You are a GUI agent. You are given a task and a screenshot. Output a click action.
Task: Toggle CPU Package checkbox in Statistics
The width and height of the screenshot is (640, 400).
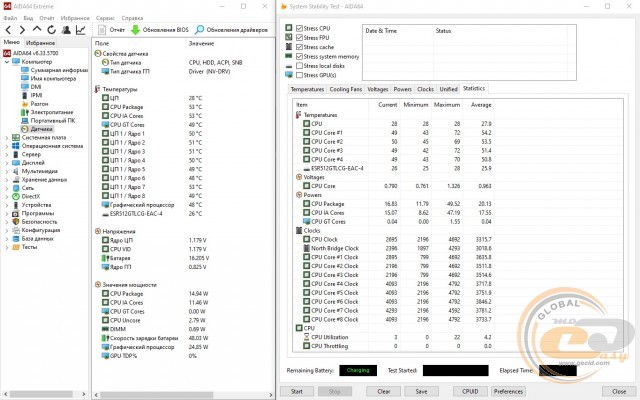pyautogui.click(x=307, y=204)
